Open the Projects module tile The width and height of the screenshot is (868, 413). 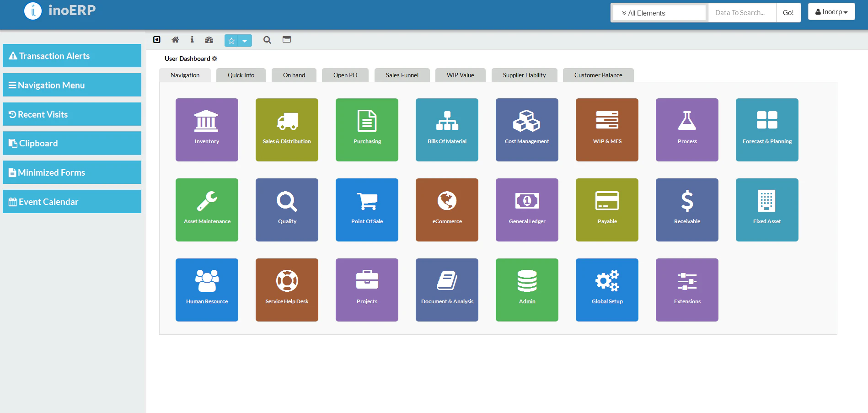367,290
